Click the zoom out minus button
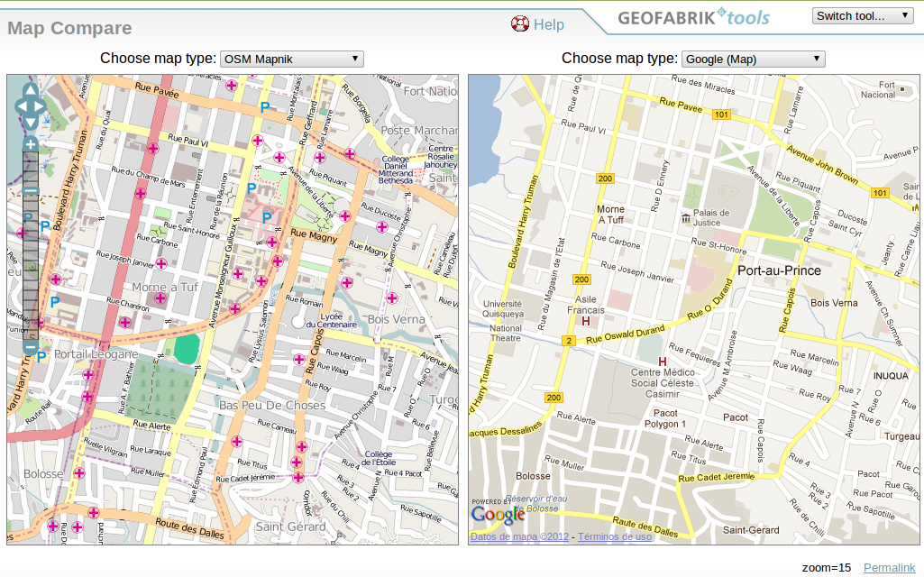This screenshot has height=577, width=924. (31, 347)
